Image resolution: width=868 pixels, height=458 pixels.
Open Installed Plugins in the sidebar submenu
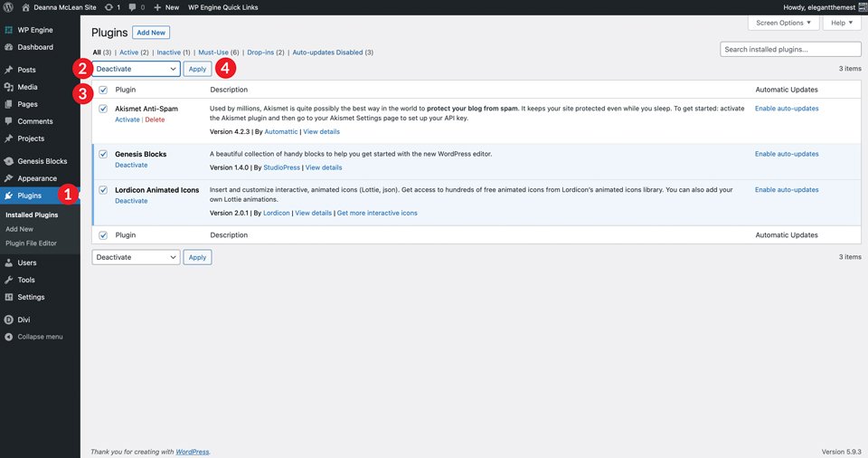point(32,215)
